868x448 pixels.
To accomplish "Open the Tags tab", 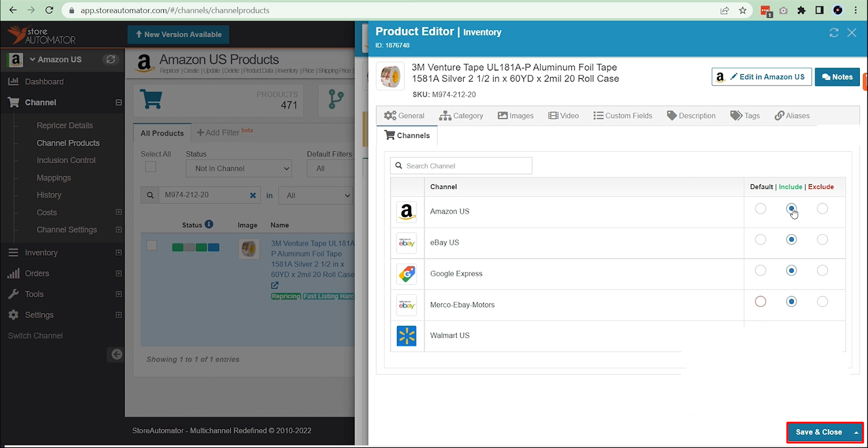I will [x=745, y=116].
